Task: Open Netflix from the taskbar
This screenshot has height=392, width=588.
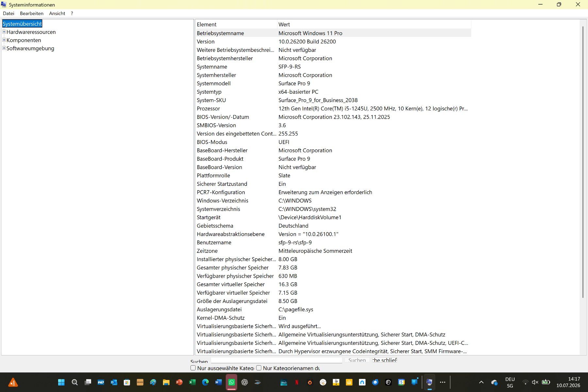Action: point(297,382)
